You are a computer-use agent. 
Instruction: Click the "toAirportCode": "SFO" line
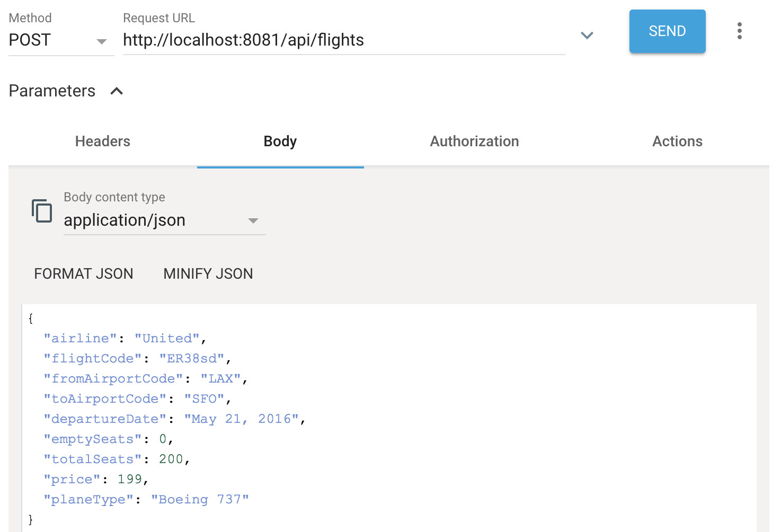[x=137, y=398]
